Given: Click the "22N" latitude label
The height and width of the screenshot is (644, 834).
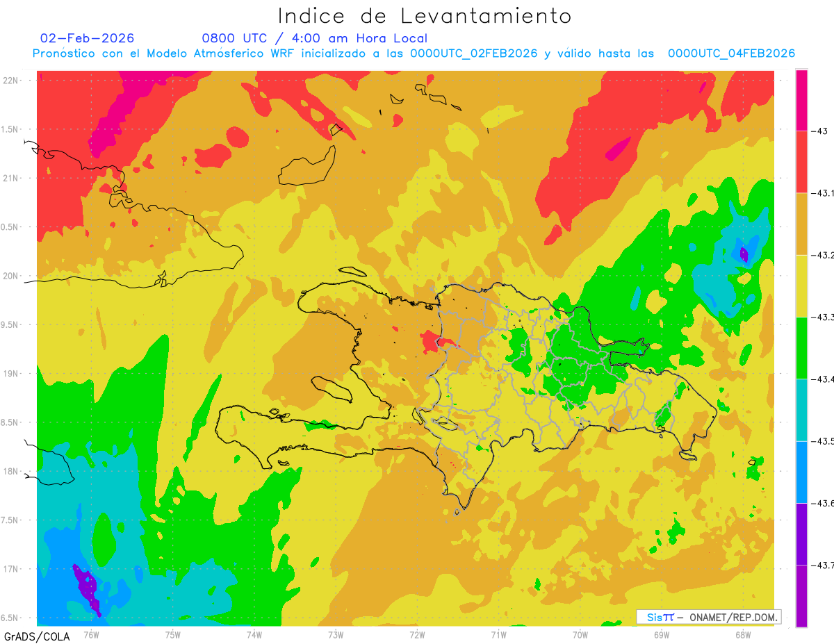Looking at the screenshot, I should click(12, 81).
